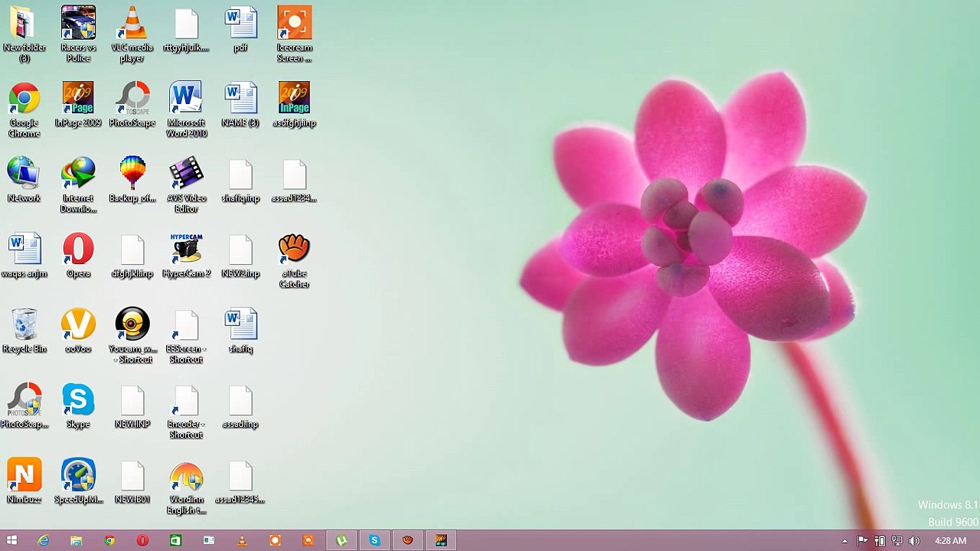The width and height of the screenshot is (980, 551).
Task: Select the NAME (3) Word document
Action: click(240, 104)
